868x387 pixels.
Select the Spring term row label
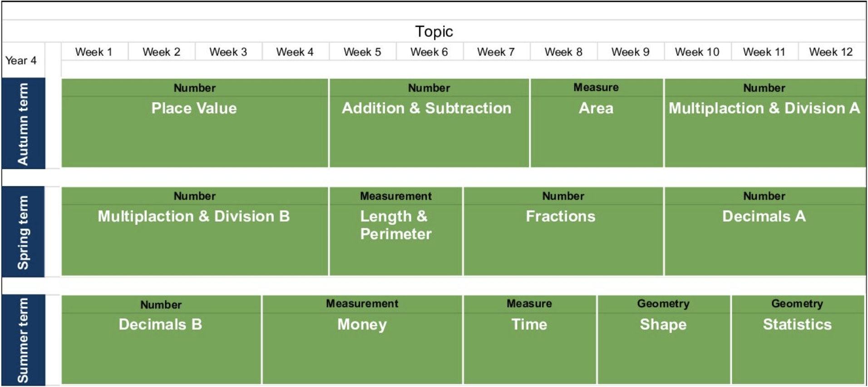pyautogui.click(x=23, y=232)
